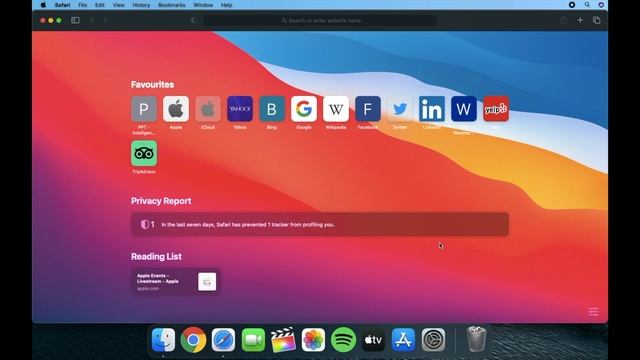The height and width of the screenshot is (360, 640).
Task: Click the Apple Events reading list thumbnail
Action: (207, 282)
